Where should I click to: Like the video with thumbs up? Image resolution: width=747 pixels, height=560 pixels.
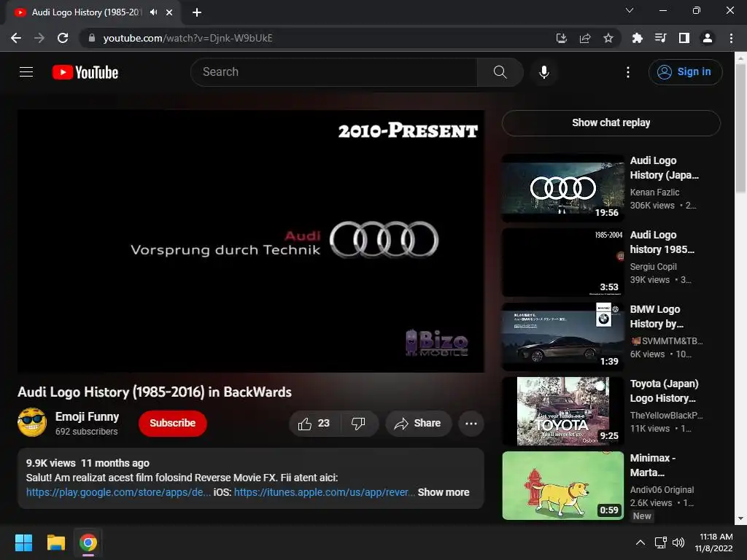[314, 424]
